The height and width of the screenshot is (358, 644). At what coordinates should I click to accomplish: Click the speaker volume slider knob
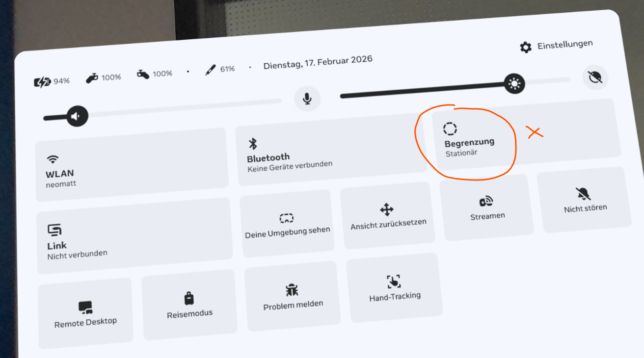click(77, 116)
